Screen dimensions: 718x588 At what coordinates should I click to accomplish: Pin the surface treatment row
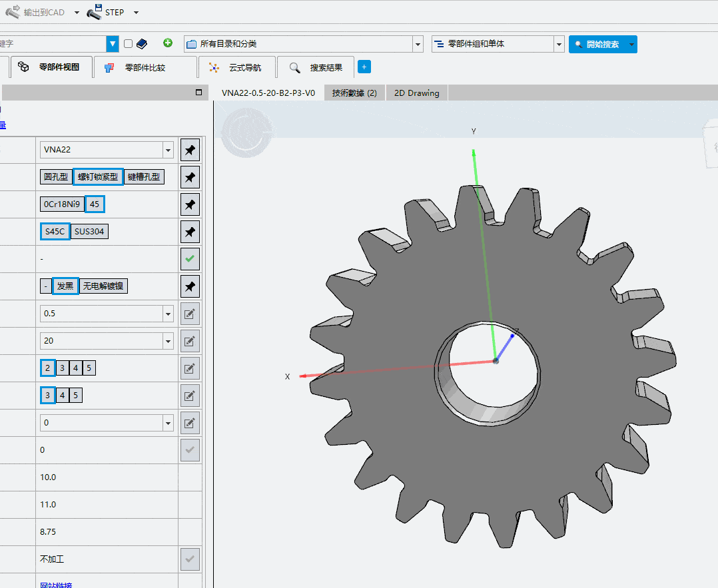coord(190,286)
